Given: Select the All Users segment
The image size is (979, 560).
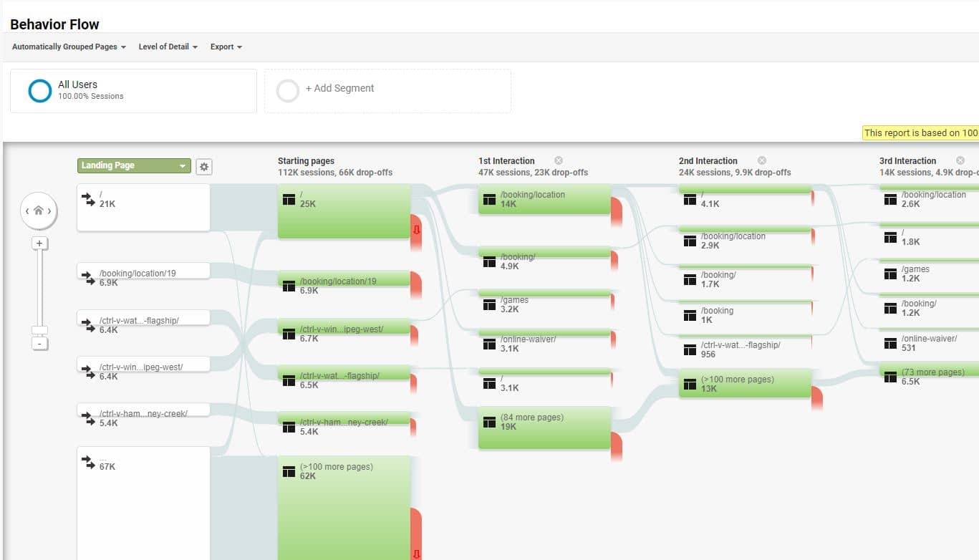Looking at the screenshot, I should pyautogui.click(x=133, y=91).
